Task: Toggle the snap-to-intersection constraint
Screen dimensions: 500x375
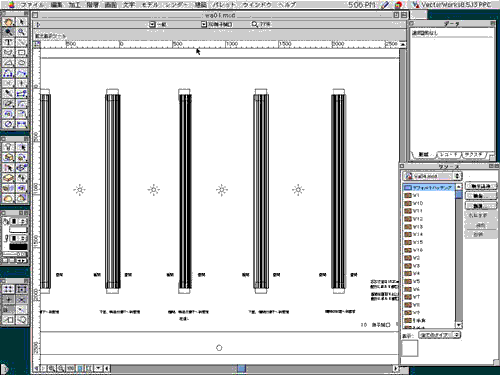Action: (x=21, y=299)
